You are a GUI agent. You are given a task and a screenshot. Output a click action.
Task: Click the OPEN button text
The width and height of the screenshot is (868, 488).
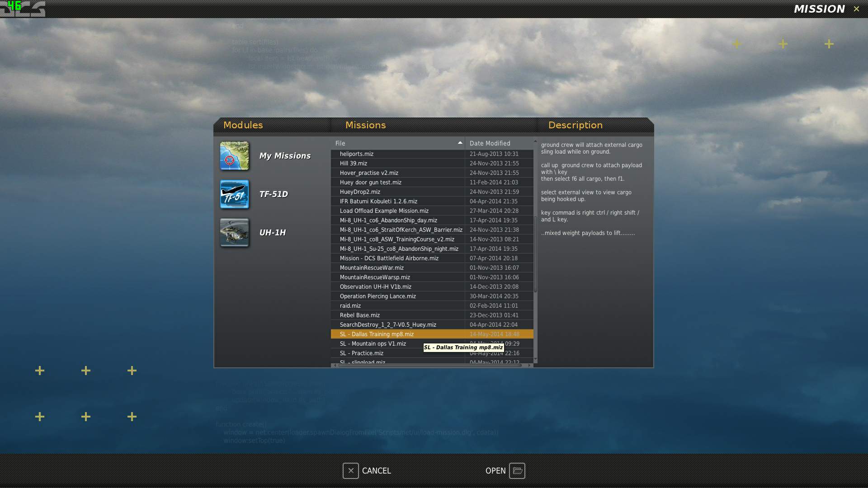coord(495,471)
